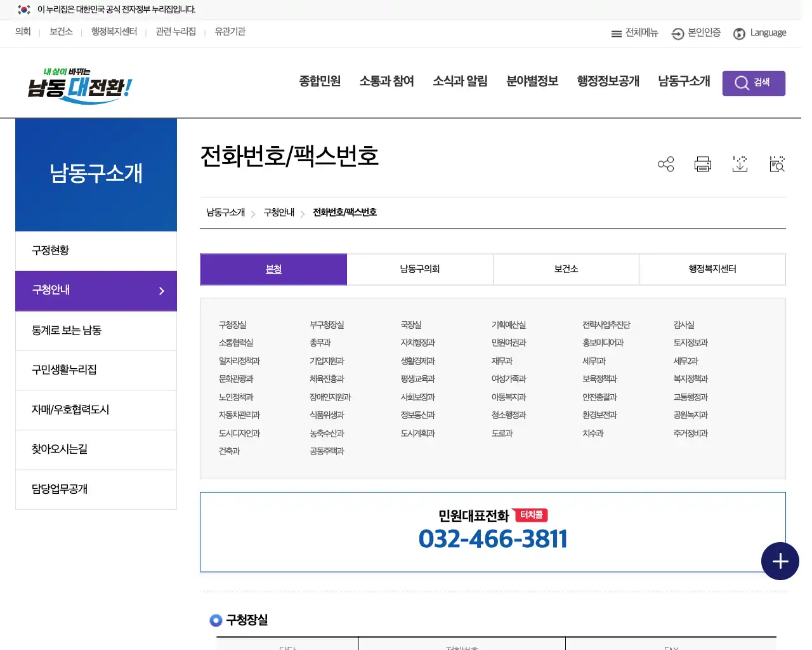Open 담당업무공개 in the sidebar
Screen dimensions: 812x650
point(96,489)
